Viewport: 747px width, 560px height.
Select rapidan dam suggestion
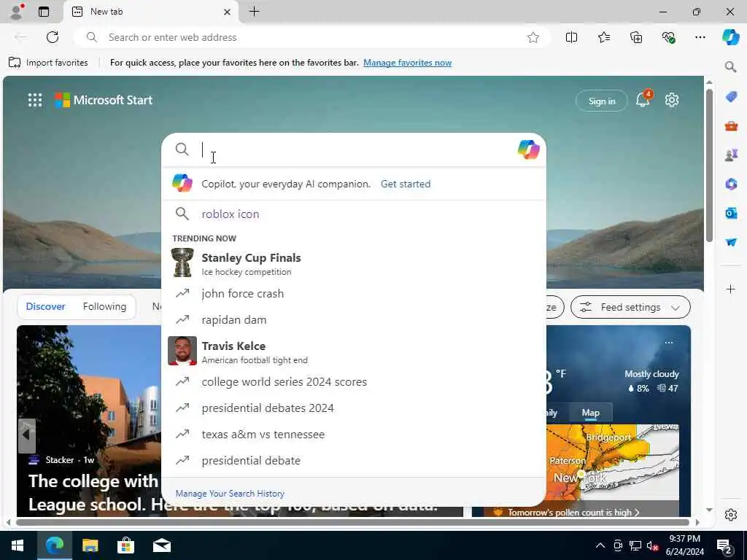(354, 319)
